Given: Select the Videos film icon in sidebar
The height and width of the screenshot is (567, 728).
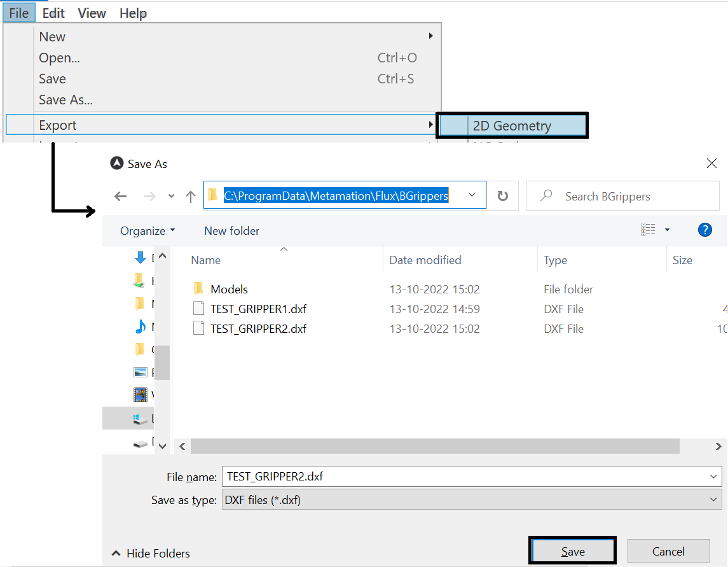Looking at the screenshot, I should click(141, 395).
